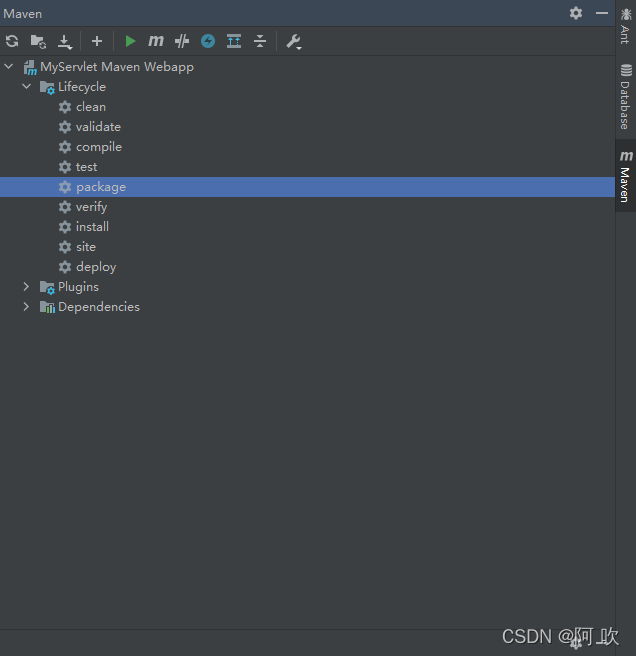Screen dimensions: 636x656
Task: Click gear icon beside package
Action: coord(65,187)
